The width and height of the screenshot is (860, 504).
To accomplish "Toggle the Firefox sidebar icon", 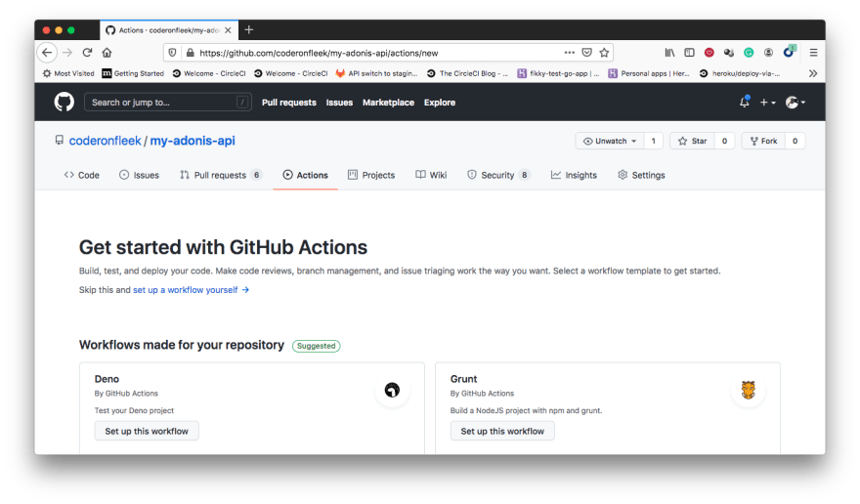I will pos(689,53).
